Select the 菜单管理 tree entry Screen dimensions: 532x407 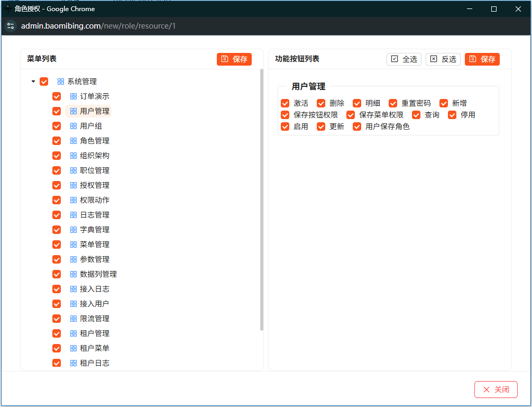click(x=95, y=245)
